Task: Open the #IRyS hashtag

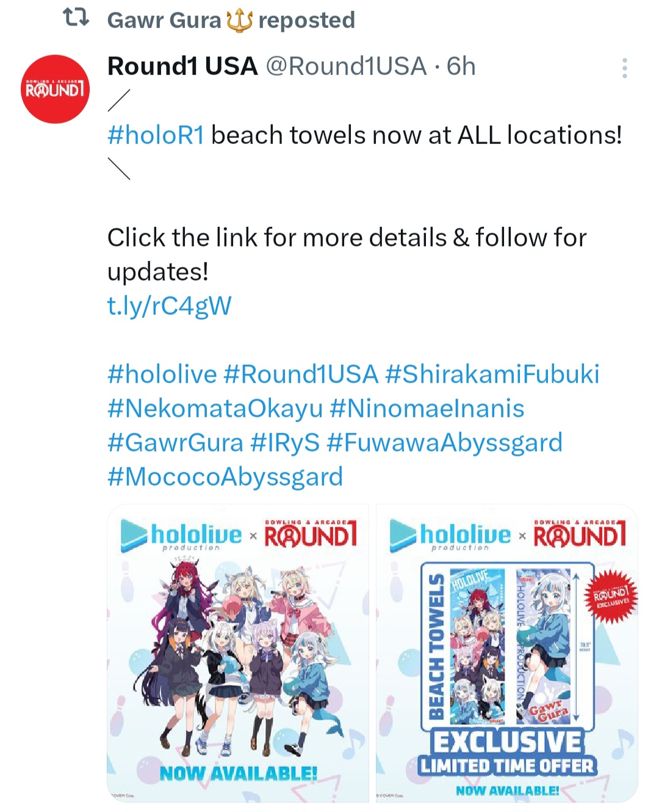Action: click(x=285, y=442)
